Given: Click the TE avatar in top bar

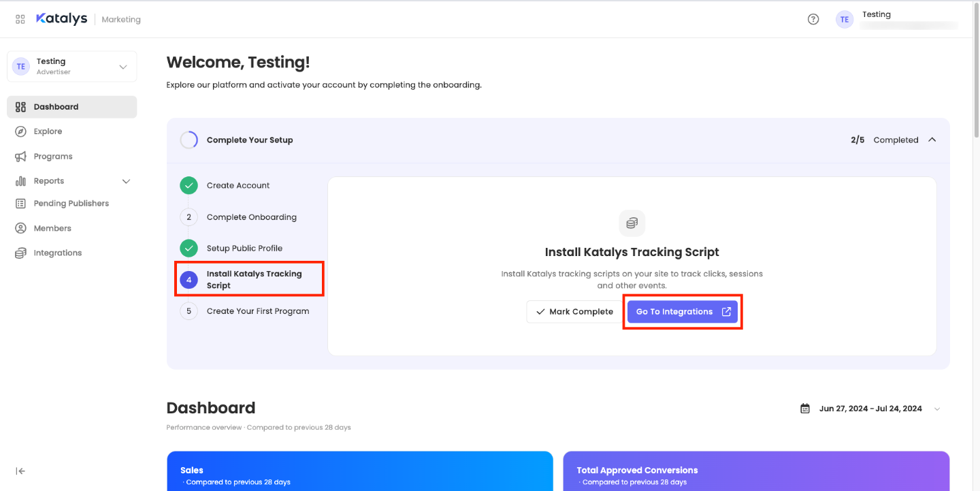Looking at the screenshot, I should (x=845, y=19).
